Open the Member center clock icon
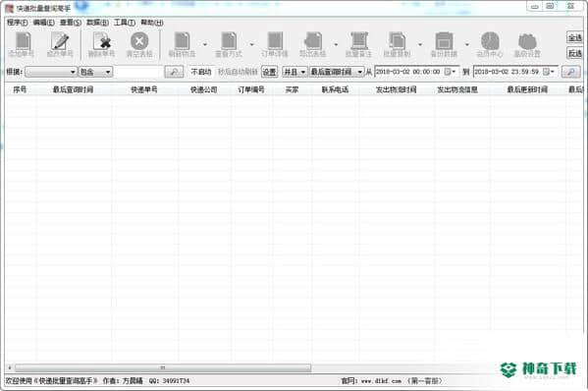The height and width of the screenshot is (391, 588). pyautogui.click(x=490, y=41)
